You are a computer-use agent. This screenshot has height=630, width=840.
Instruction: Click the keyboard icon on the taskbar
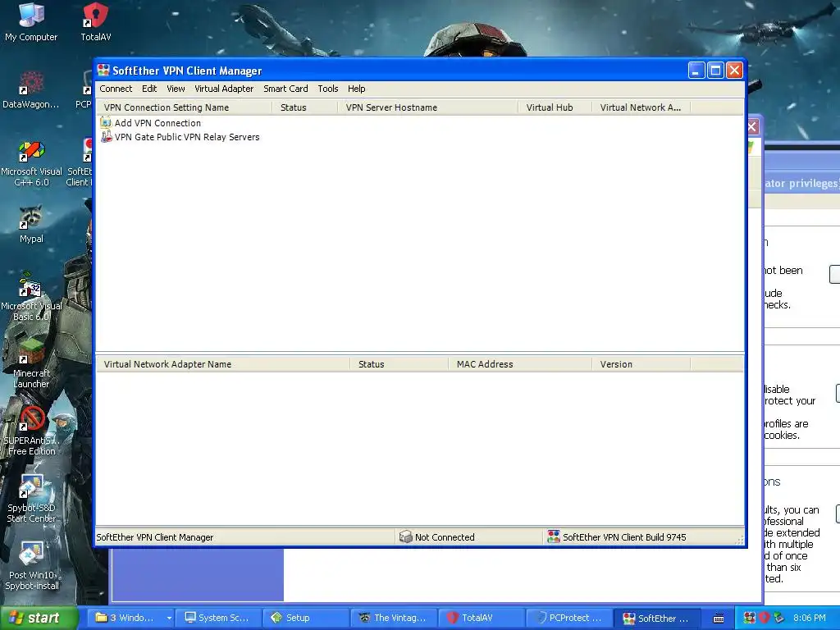coord(719,619)
